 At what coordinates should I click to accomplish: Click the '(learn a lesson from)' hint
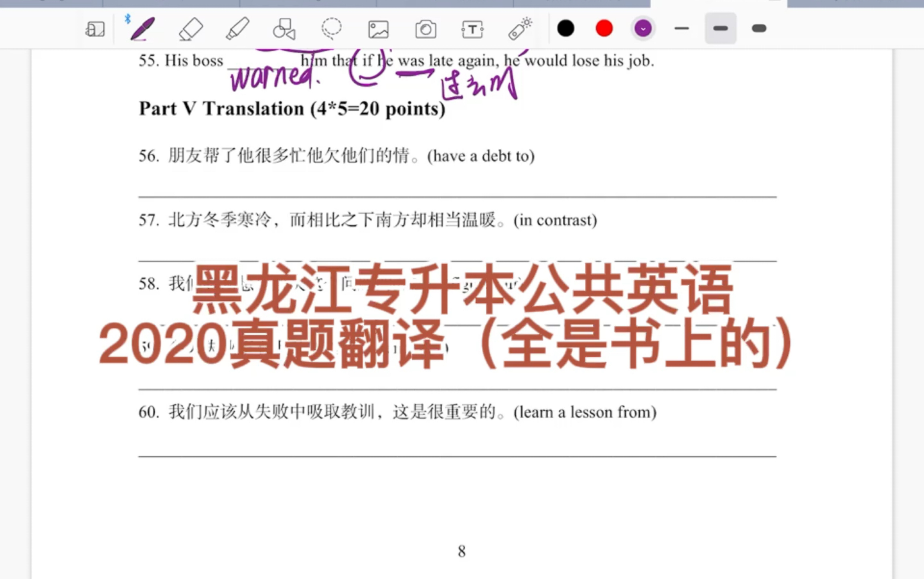pyautogui.click(x=585, y=412)
